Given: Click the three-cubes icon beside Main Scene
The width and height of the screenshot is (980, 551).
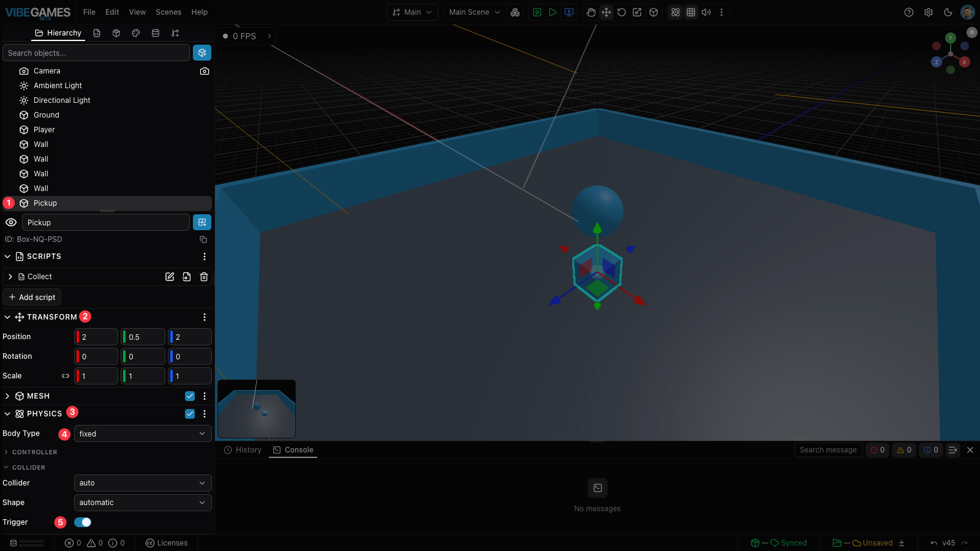Looking at the screenshot, I should tap(515, 12).
